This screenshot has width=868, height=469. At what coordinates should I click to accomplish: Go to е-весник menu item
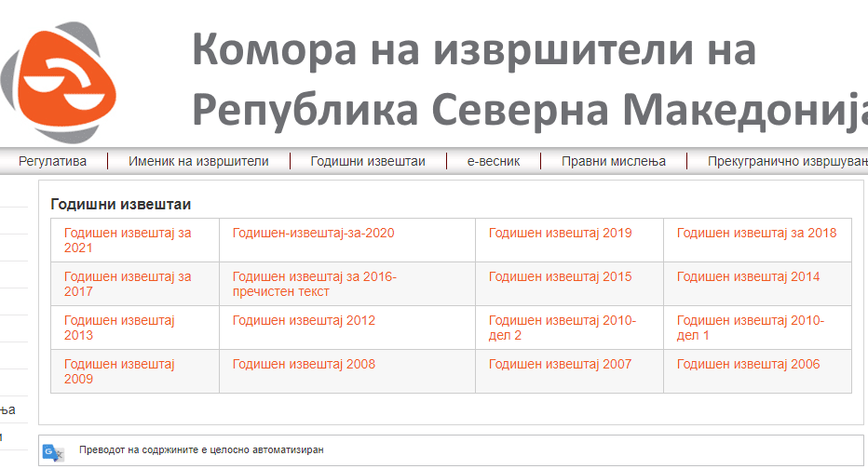[x=494, y=161]
